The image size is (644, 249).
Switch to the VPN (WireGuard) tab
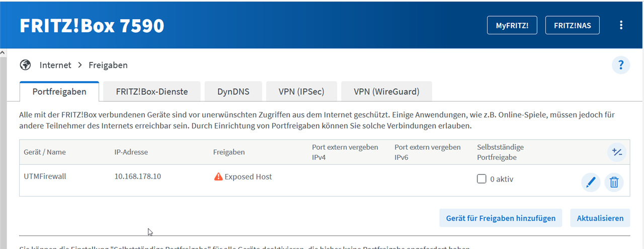[386, 92]
